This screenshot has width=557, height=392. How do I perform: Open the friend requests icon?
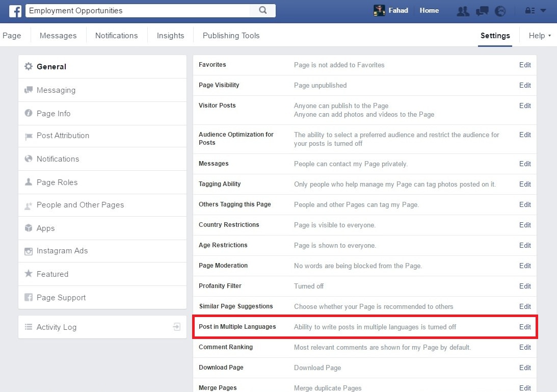[x=463, y=11]
